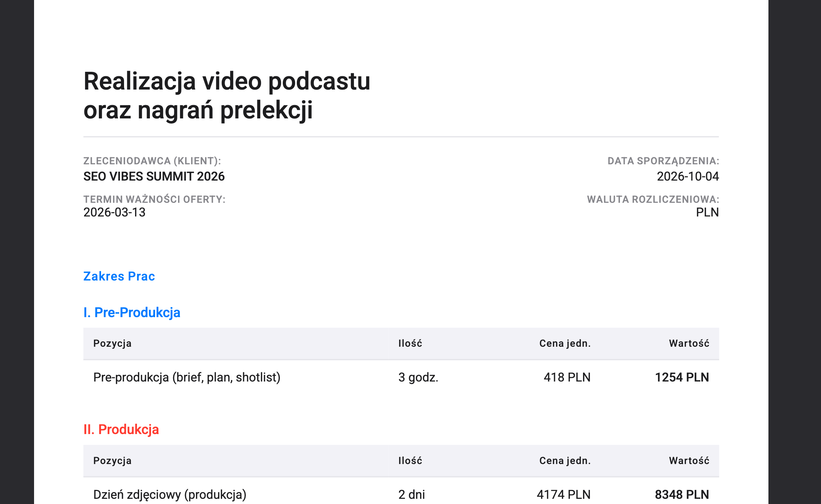Click the 'Zakres Prac' heading
This screenshot has height=504, width=821.
[119, 276]
